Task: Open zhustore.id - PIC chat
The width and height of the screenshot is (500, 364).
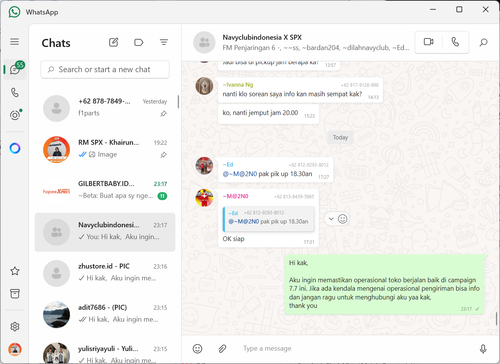Action: point(105,273)
